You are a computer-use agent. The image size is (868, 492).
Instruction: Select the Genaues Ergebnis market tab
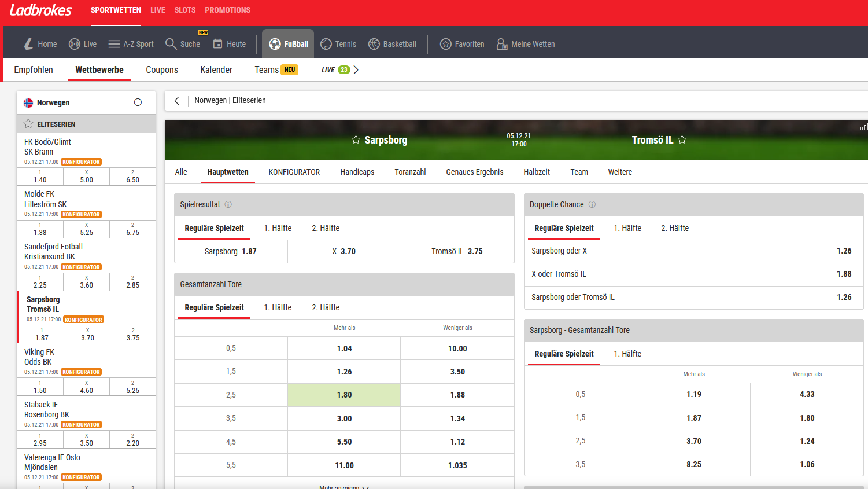(475, 172)
